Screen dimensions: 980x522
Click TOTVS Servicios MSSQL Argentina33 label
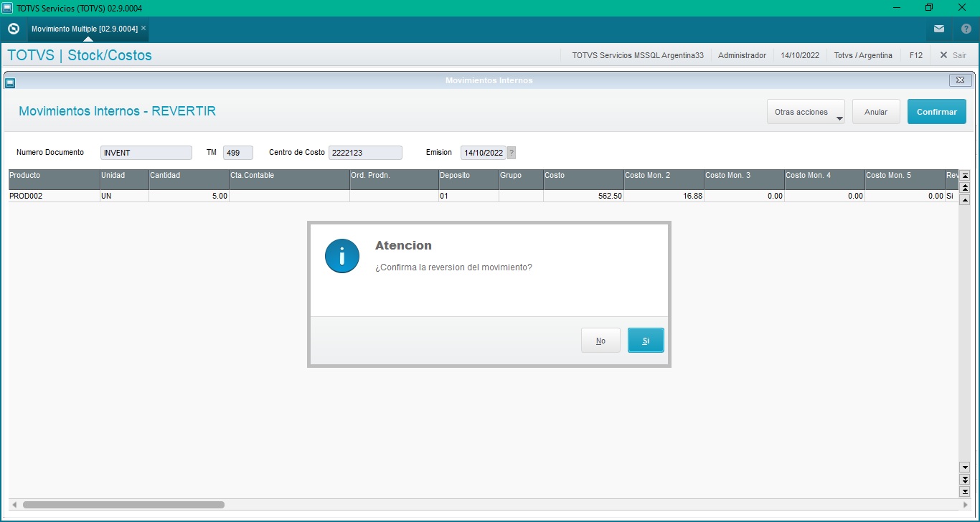click(x=638, y=55)
